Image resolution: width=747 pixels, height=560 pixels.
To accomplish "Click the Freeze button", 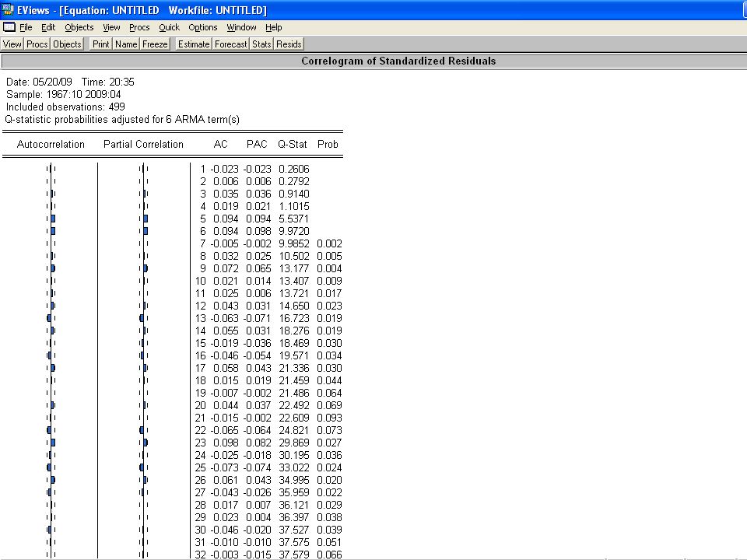I will pos(156,44).
